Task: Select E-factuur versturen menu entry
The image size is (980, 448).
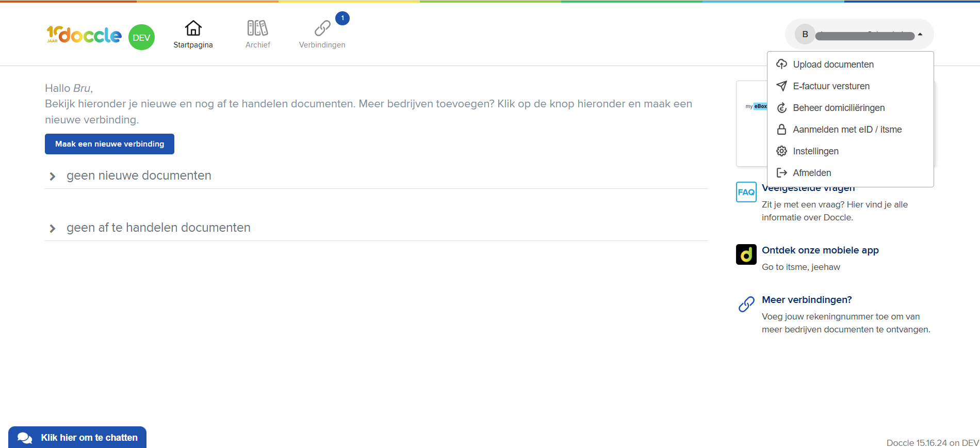Action: (851, 86)
